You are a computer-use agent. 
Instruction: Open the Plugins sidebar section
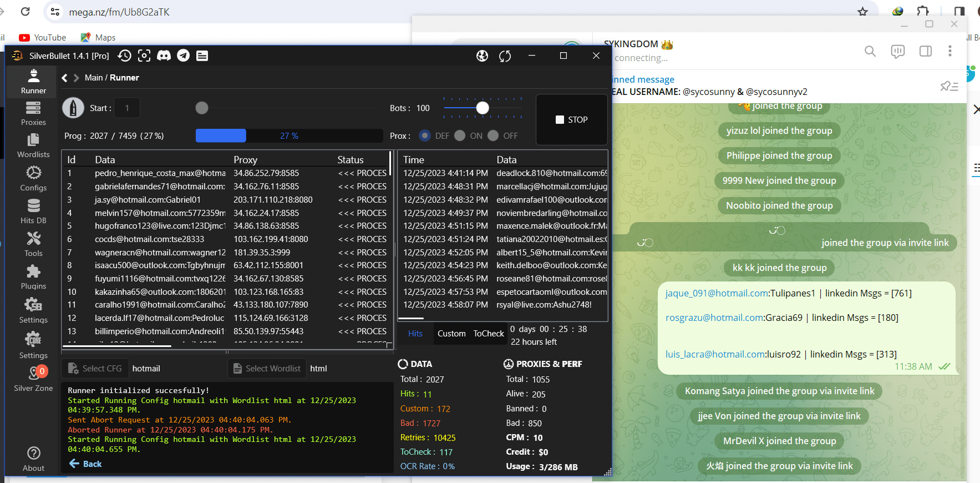point(33,277)
